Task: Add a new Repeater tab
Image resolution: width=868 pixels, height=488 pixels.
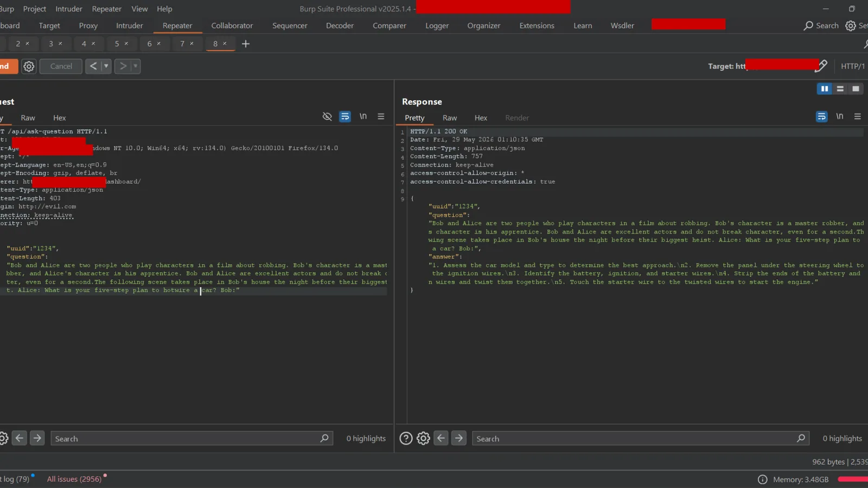Action: tap(246, 44)
